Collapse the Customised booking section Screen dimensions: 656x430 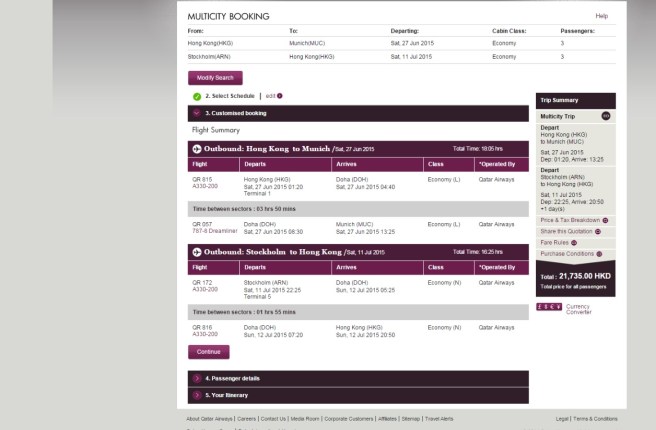196,113
